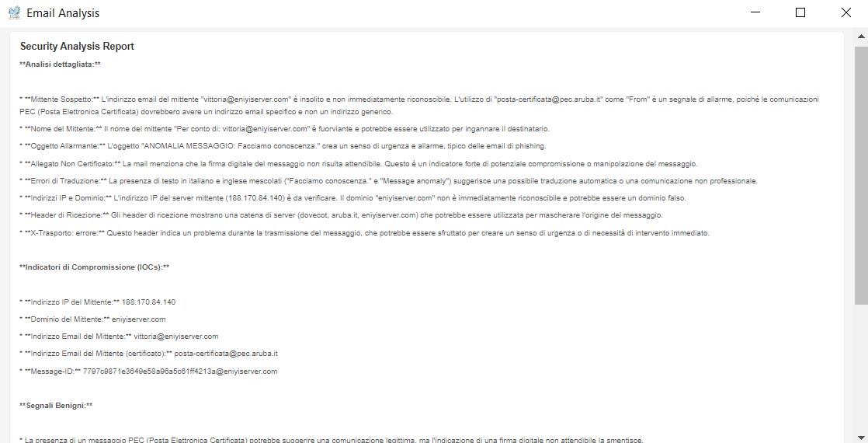
Task: Click the scrollbar track below the thumb
Action: tap(861, 366)
